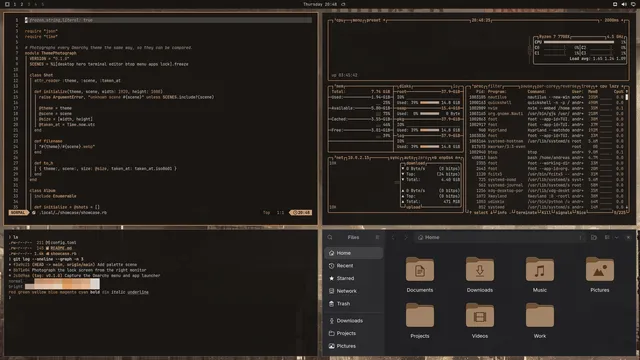Click the 2000ms update interval in btop
This screenshot has height=360, width=640.
tap(611, 20)
